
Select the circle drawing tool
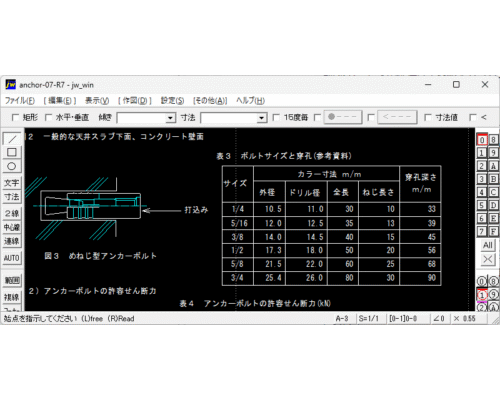click(12, 166)
